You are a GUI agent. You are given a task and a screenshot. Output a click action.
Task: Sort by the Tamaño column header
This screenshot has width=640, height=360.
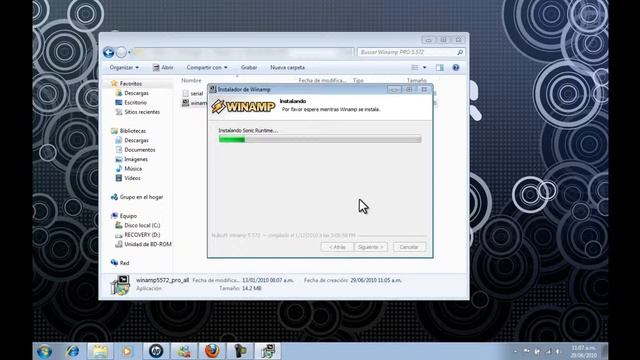click(416, 80)
